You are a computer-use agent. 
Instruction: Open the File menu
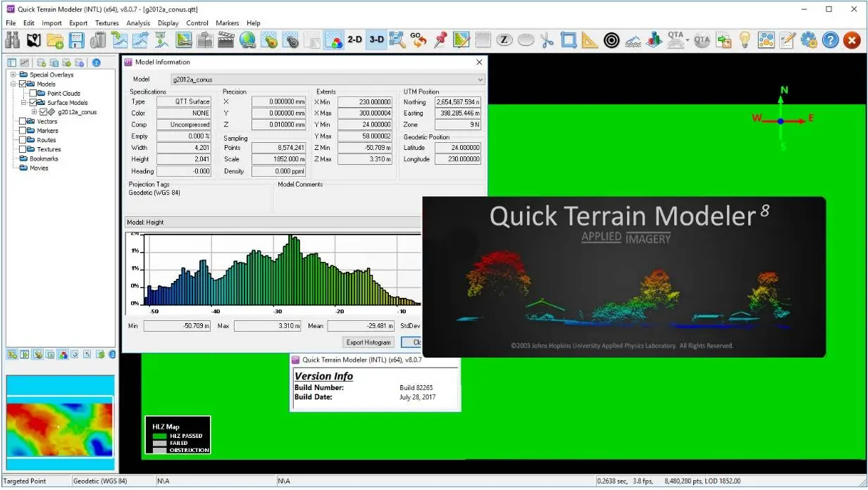[11, 23]
